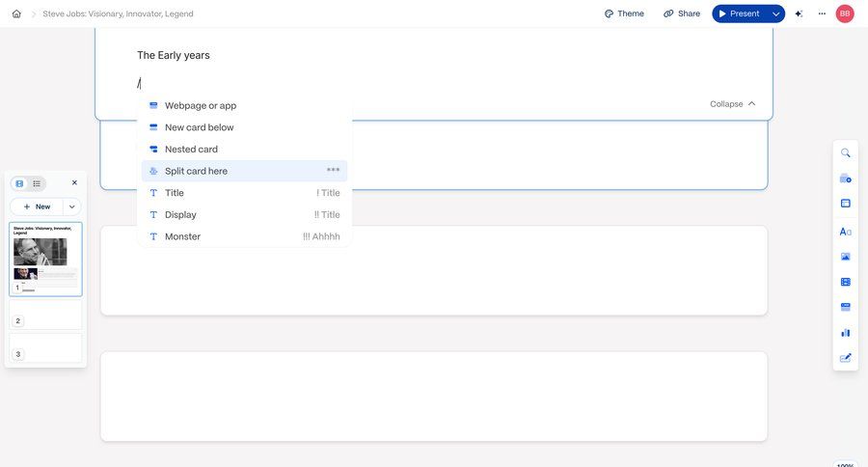Close the card navigation panel

pos(74,182)
